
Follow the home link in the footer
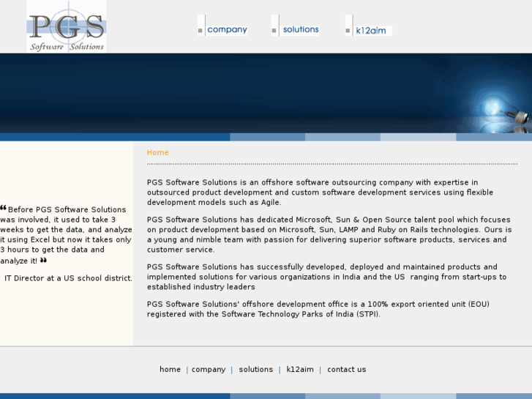pos(170,369)
